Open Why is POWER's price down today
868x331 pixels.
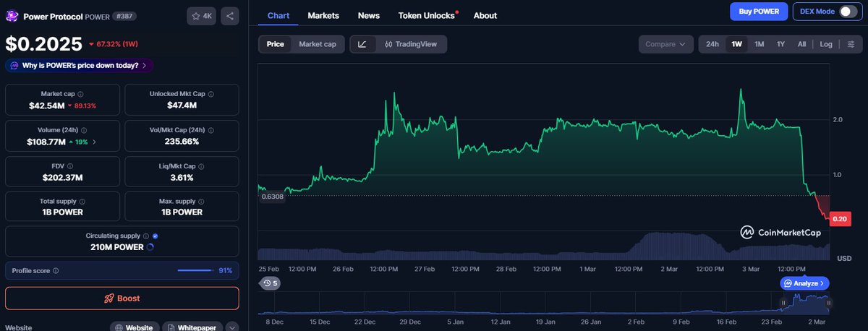(x=79, y=65)
